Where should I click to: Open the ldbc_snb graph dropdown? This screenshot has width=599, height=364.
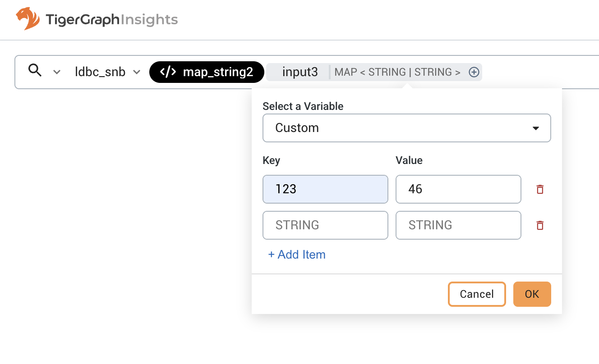(108, 72)
